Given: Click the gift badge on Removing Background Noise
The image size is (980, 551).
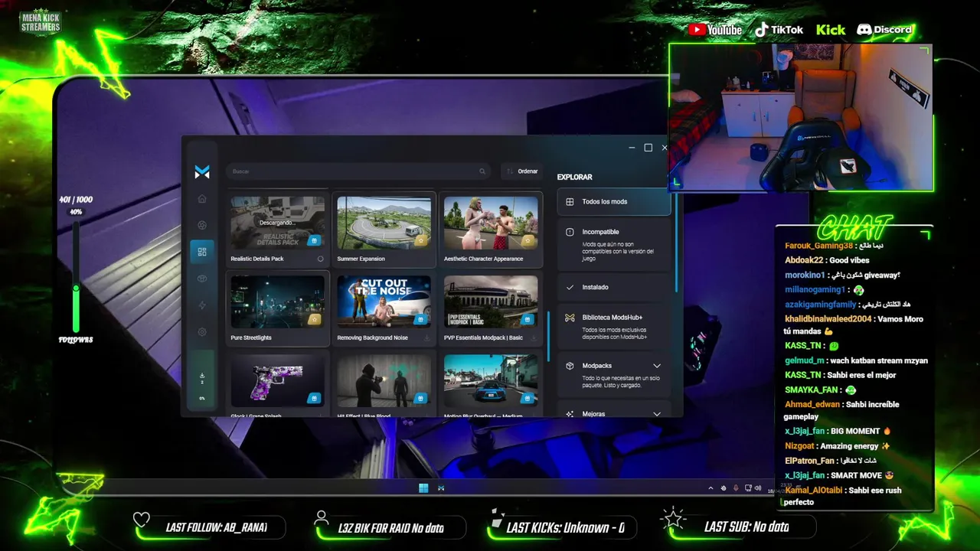Looking at the screenshot, I should [420, 319].
